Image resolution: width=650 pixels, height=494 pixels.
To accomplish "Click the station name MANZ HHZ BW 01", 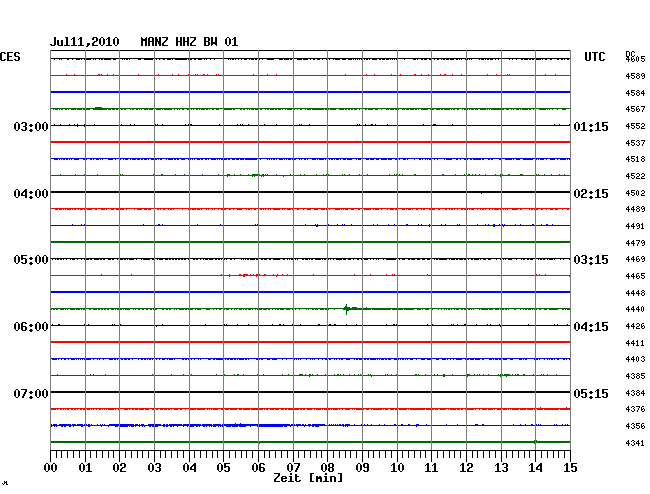I will [x=189, y=42].
